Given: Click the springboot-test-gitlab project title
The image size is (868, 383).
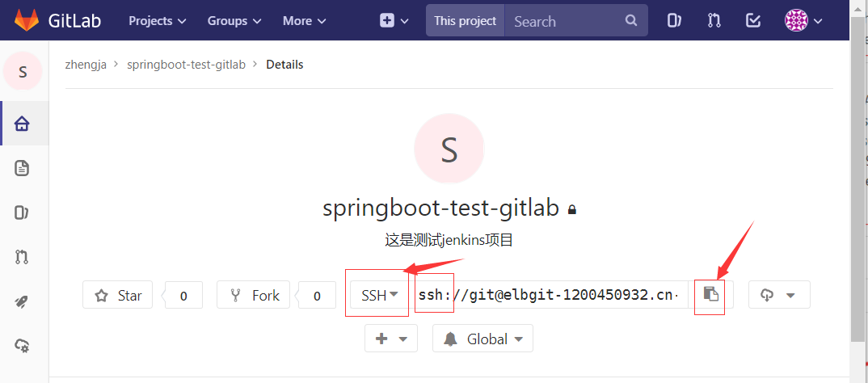Looking at the screenshot, I should (x=440, y=208).
